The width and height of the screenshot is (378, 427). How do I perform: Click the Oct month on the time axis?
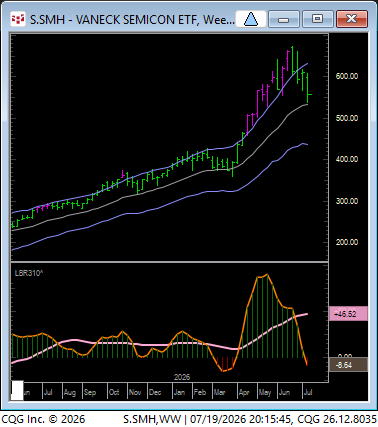point(114,392)
